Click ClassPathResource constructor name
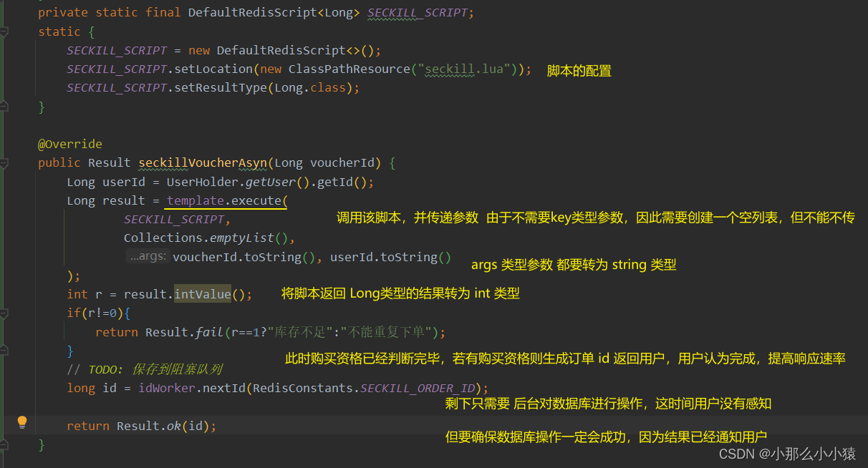Screen dimensions: 868x468 (349, 69)
